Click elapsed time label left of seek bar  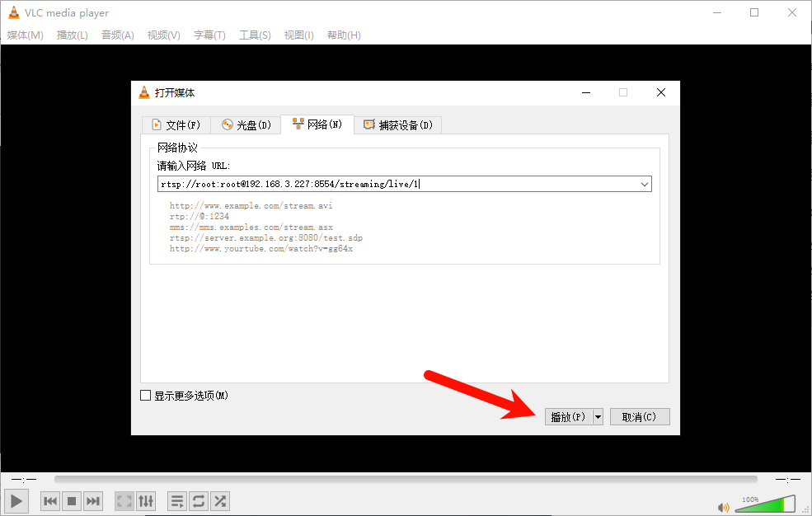pos(24,480)
